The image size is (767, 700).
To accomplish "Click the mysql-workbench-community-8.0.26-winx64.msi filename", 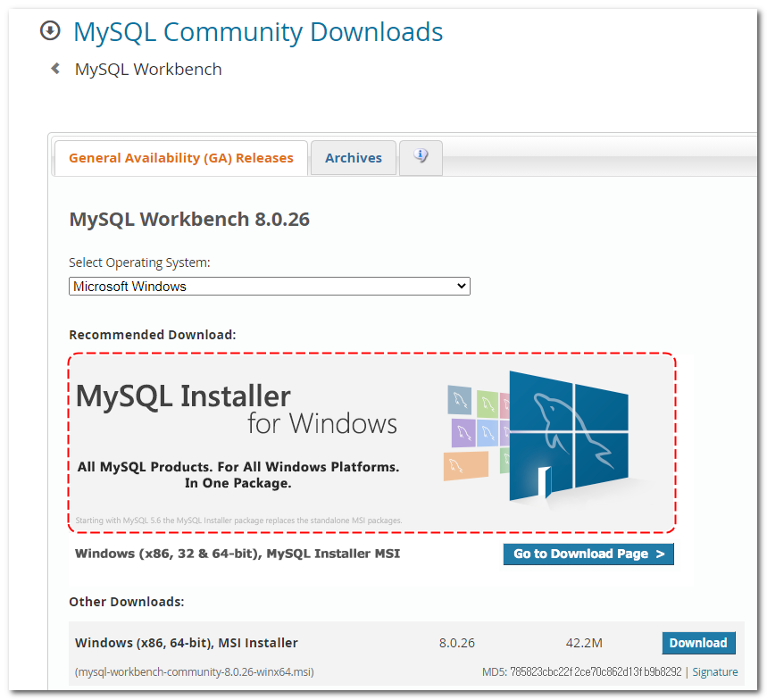I will (x=194, y=672).
